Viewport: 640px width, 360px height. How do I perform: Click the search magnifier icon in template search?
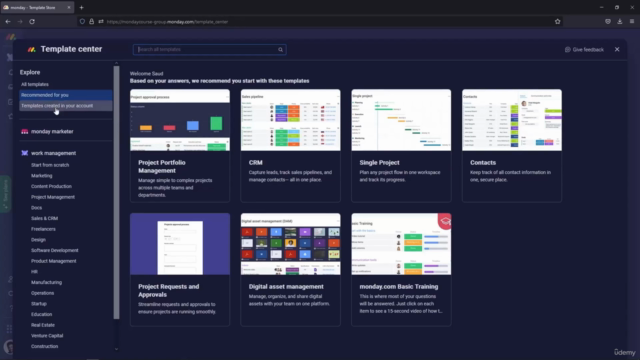click(x=280, y=50)
